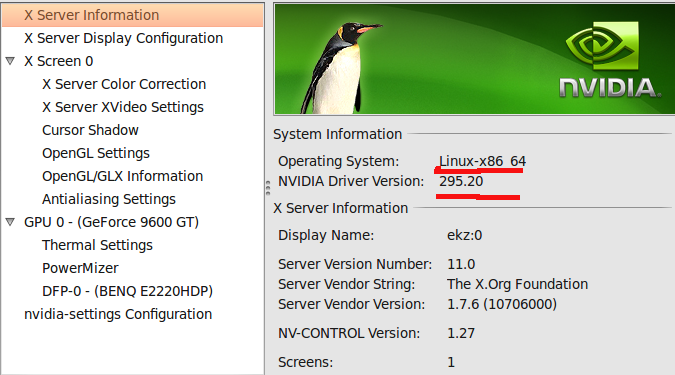Open X Server Display Configuration

coord(124,38)
